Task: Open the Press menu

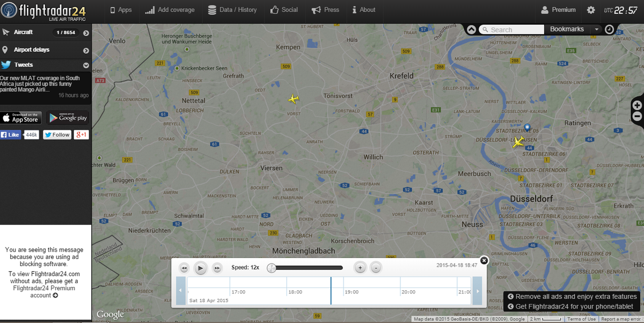Action: (325, 10)
